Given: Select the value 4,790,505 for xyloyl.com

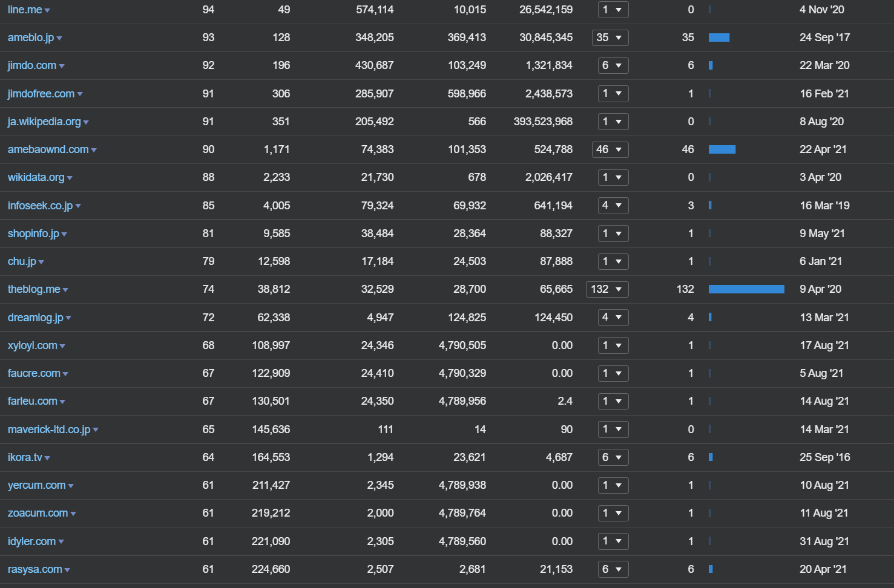Looking at the screenshot, I should pos(462,345).
